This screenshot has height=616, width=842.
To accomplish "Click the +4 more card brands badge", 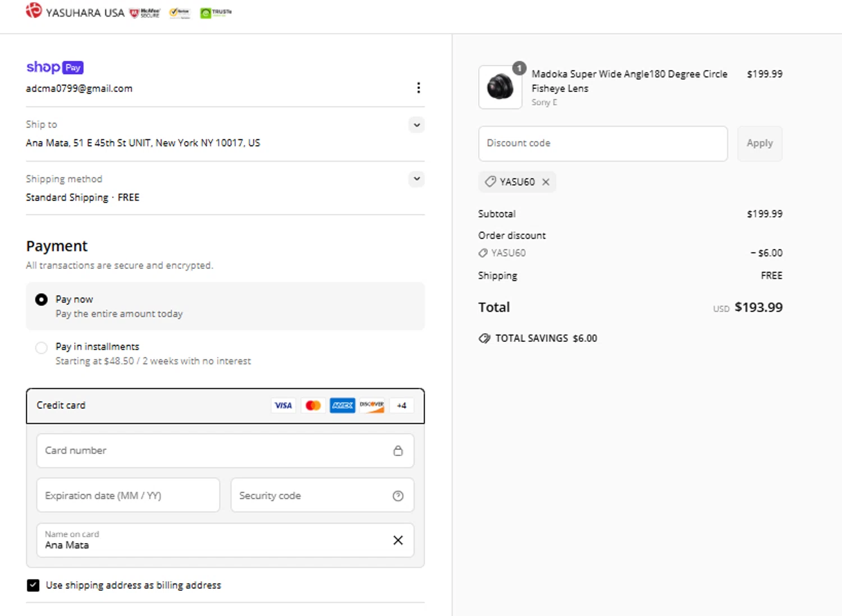I will [x=401, y=405].
